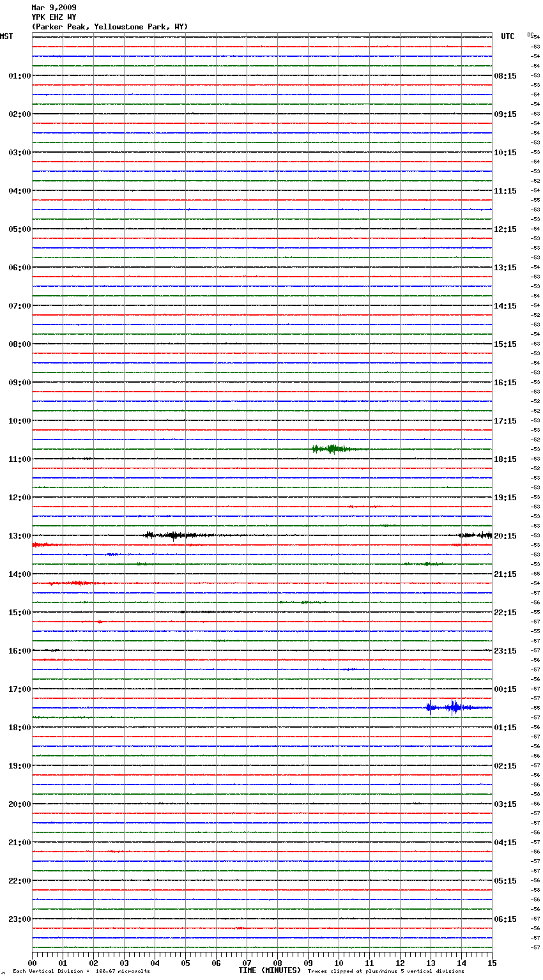This screenshot has height=980, width=543.
Task: Click the "DC" offset column header
Action: (x=530, y=34)
